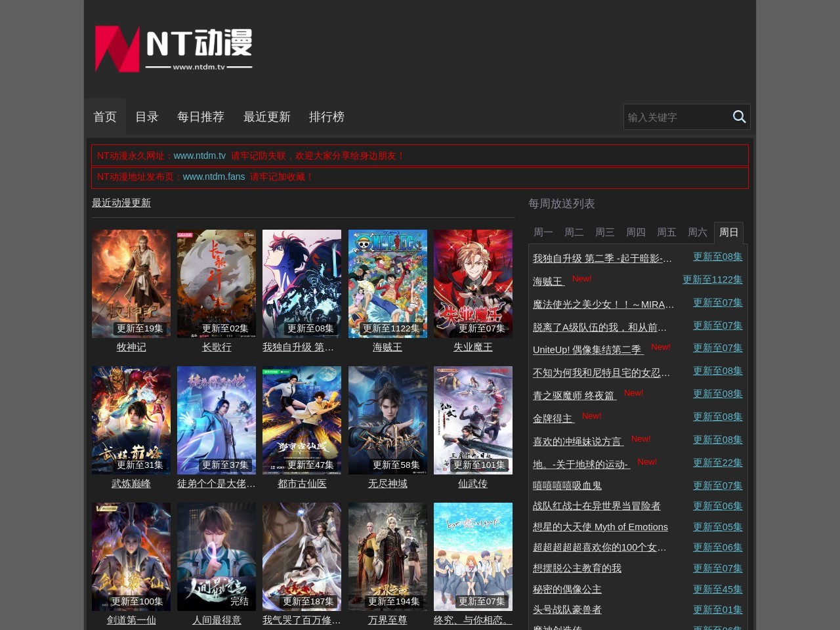Image resolution: width=840 pixels, height=630 pixels.
Task: Open 终究、与你相恋 poster thumbnail
Action: pyautogui.click(x=473, y=556)
